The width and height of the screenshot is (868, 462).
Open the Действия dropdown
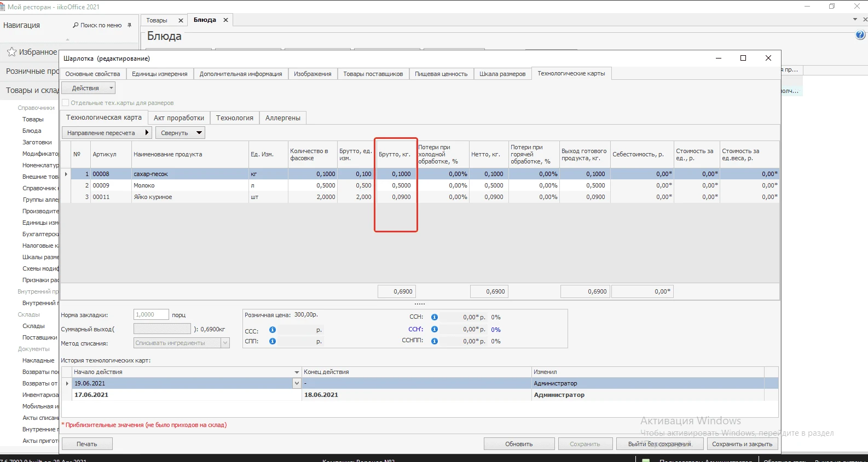88,88
